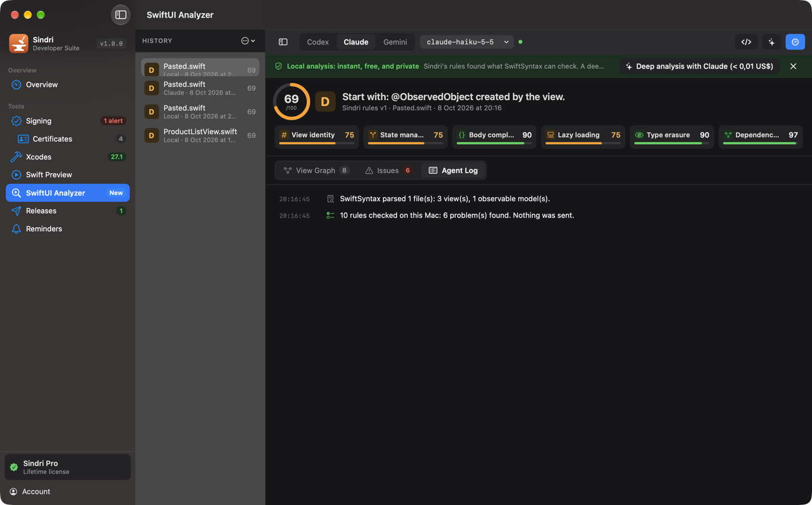
Task: Click the code view icon button
Action: point(746,42)
